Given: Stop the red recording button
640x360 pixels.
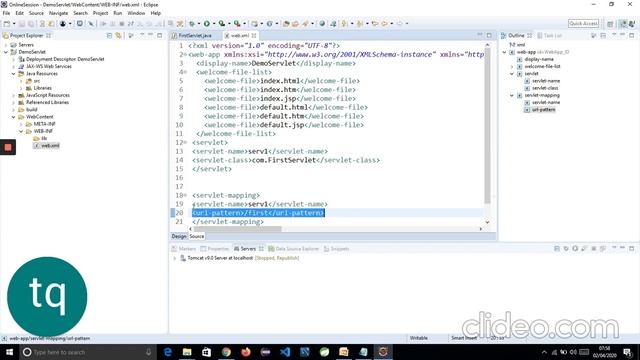Looking at the screenshot, I should (8, 147).
